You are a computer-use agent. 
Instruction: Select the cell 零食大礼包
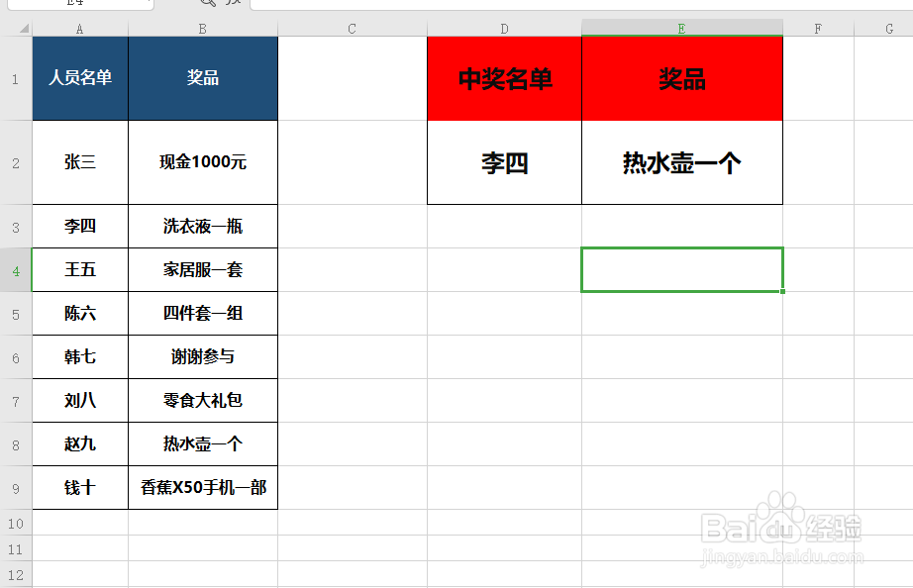(x=203, y=401)
